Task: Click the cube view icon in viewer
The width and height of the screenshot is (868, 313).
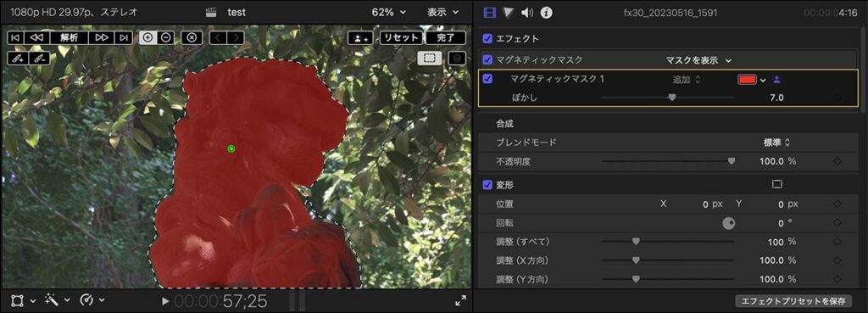Action: tap(457, 58)
